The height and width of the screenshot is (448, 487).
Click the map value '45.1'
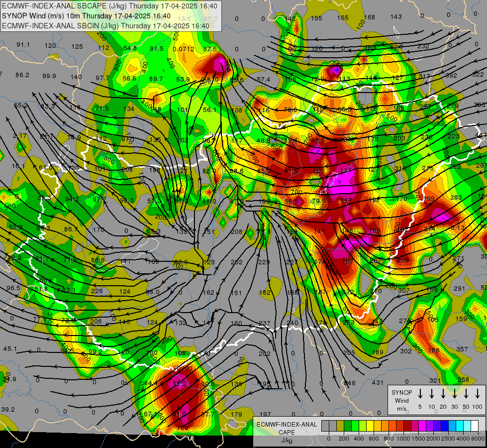[x=10, y=349]
